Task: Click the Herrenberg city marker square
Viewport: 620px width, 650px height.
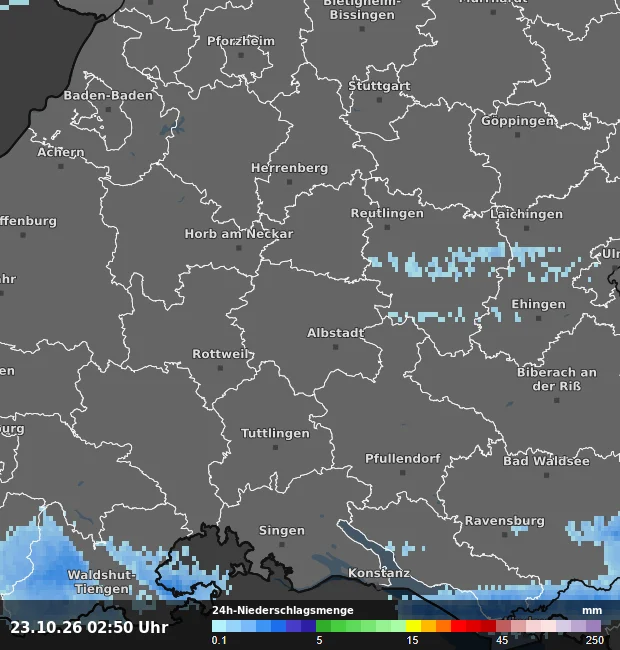Action: click(x=289, y=182)
